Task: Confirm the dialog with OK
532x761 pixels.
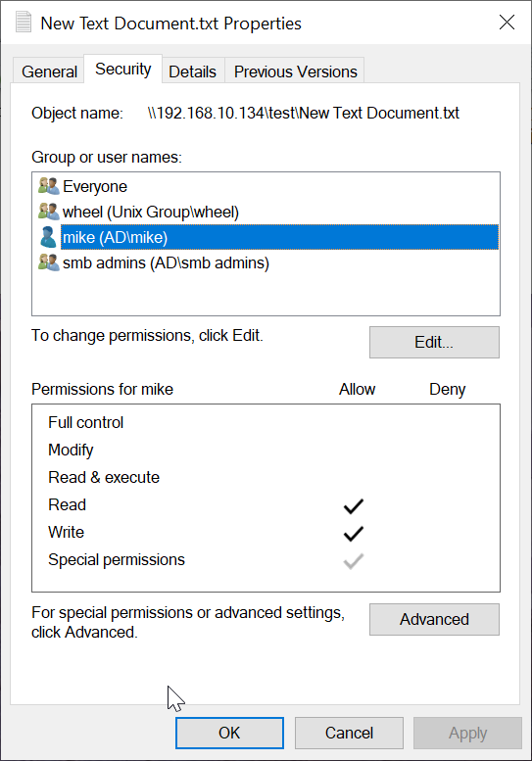Action: (229, 733)
